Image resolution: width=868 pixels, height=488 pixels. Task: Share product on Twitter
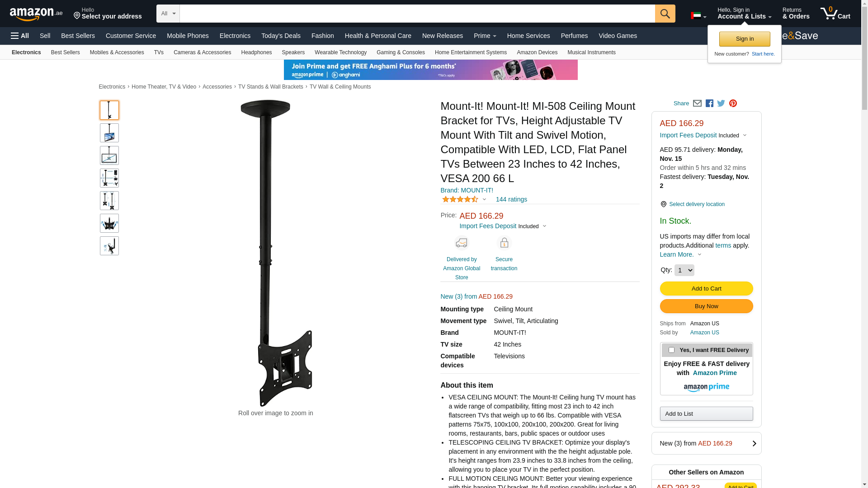[x=721, y=103]
